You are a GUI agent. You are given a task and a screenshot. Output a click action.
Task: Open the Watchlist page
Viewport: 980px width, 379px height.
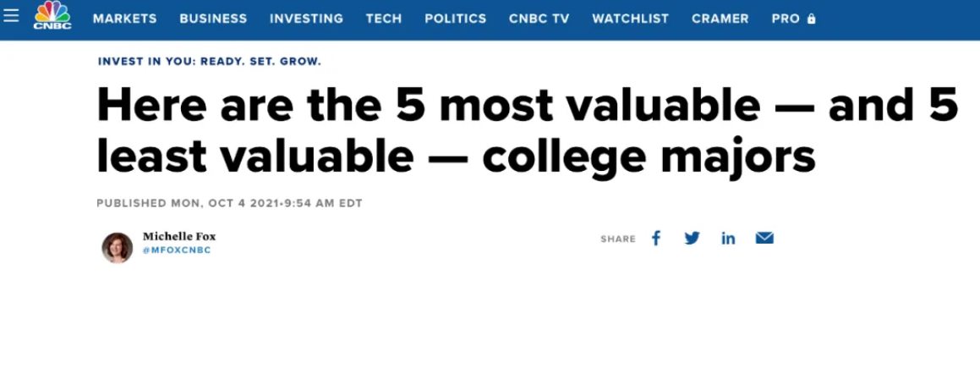pyautogui.click(x=631, y=19)
